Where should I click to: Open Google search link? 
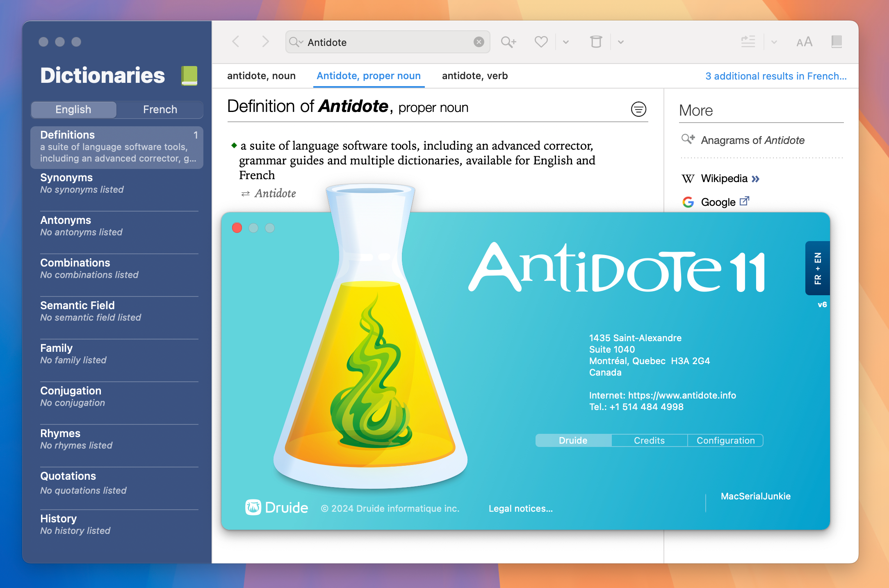[725, 202]
